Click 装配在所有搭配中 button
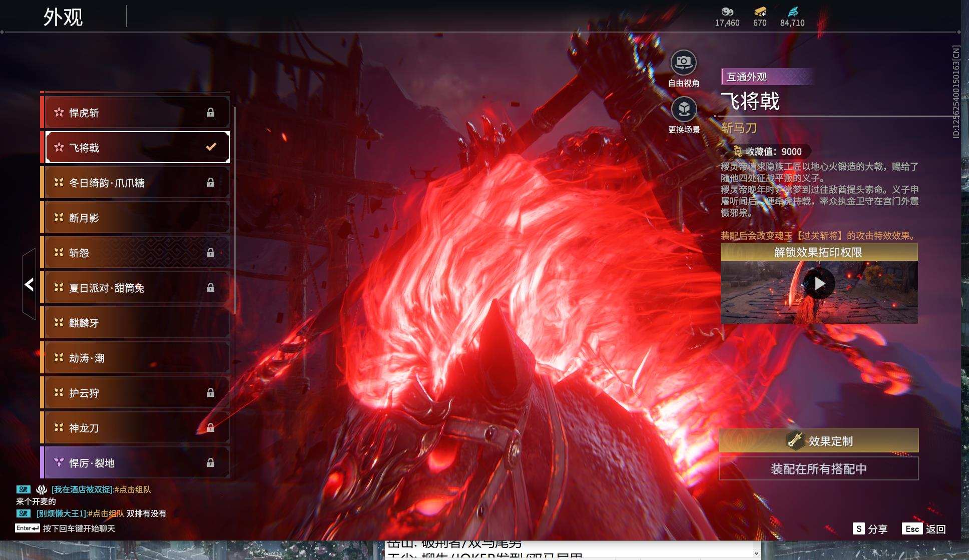Viewport: 969px width, 560px height. (819, 469)
